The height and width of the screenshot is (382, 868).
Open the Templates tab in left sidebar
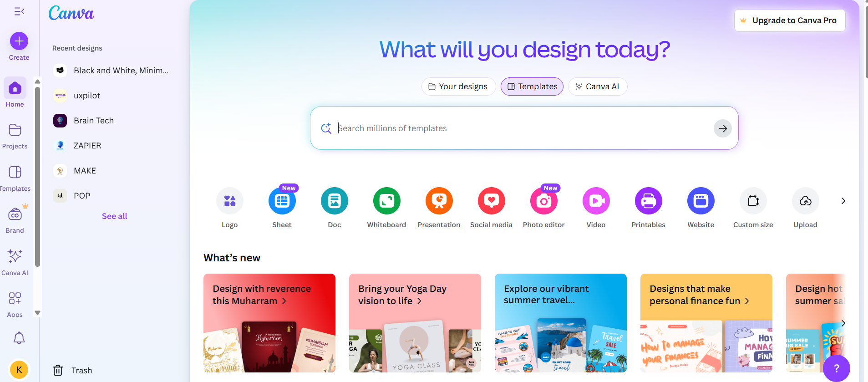pyautogui.click(x=15, y=178)
